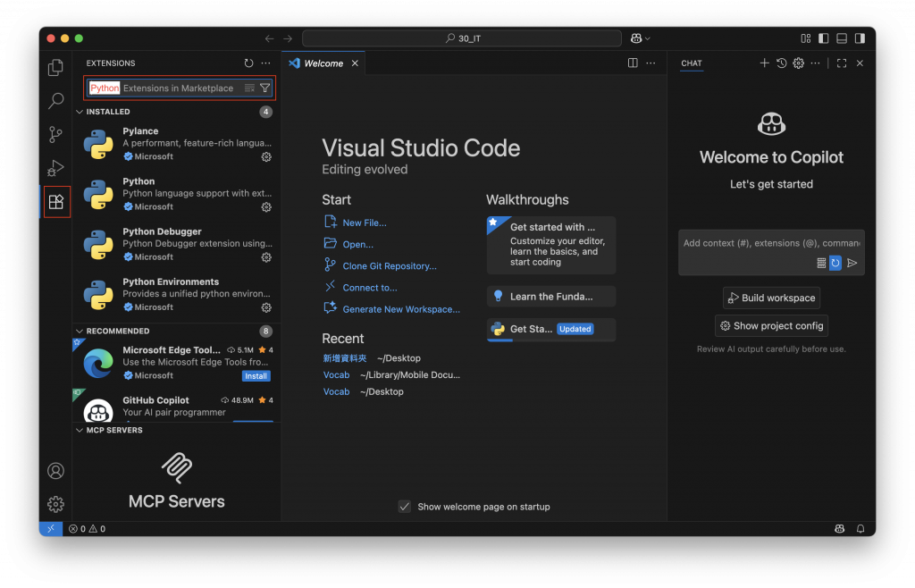The width and height of the screenshot is (915, 588).
Task: Refresh the extensions list
Action: [248, 63]
